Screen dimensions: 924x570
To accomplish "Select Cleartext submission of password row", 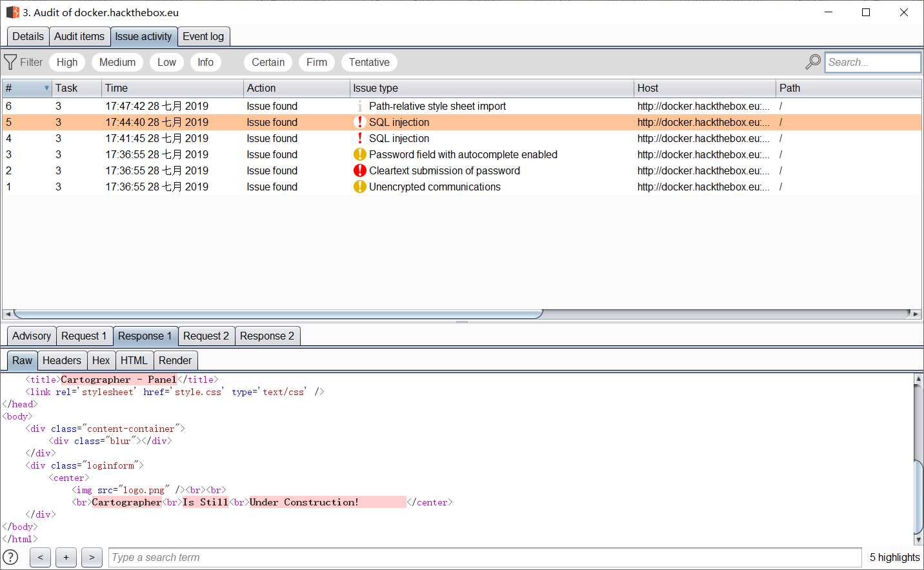I will pyautogui.click(x=462, y=170).
